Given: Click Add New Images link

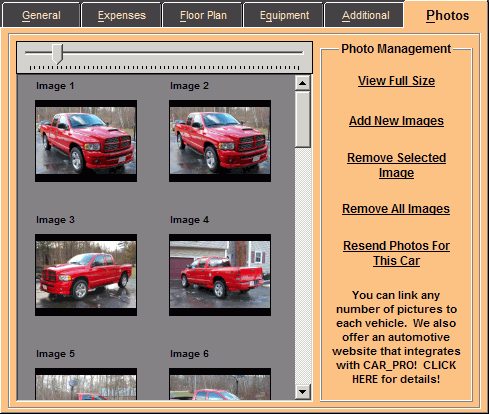Looking at the screenshot, I should coord(396,121).
